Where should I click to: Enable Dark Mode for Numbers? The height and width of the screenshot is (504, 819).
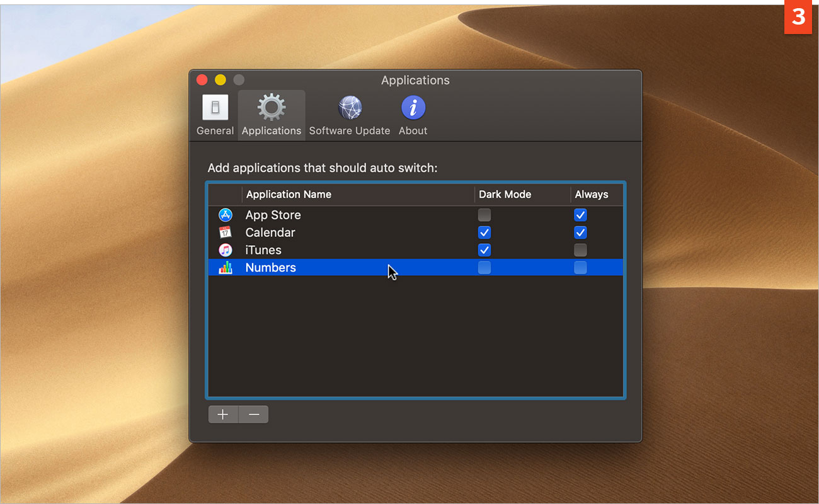(x=484, y=268)
